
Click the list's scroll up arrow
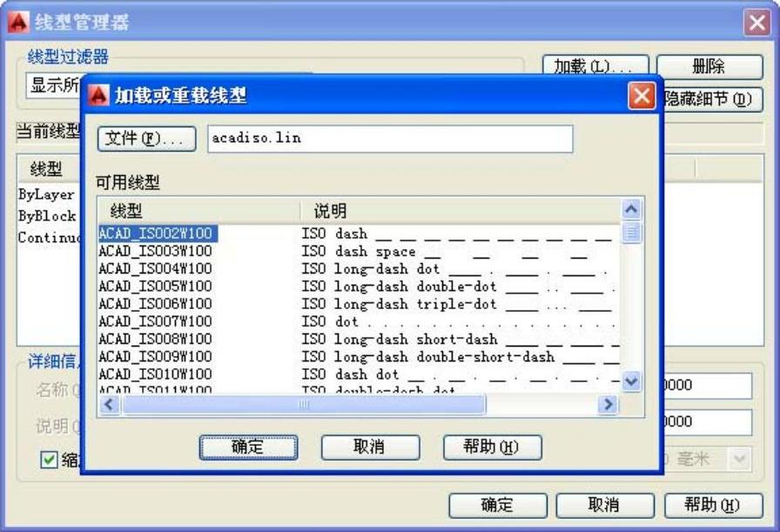pyautogui.click(x=631, y=209)
